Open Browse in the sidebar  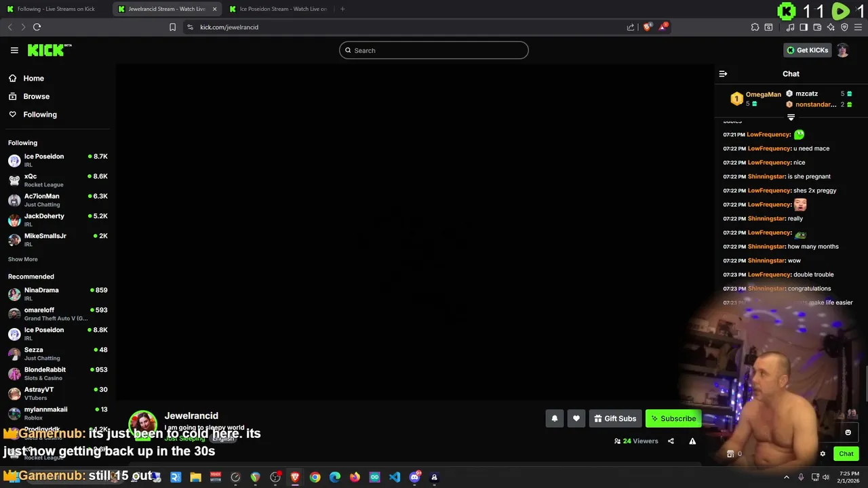[x=36, y=96]
